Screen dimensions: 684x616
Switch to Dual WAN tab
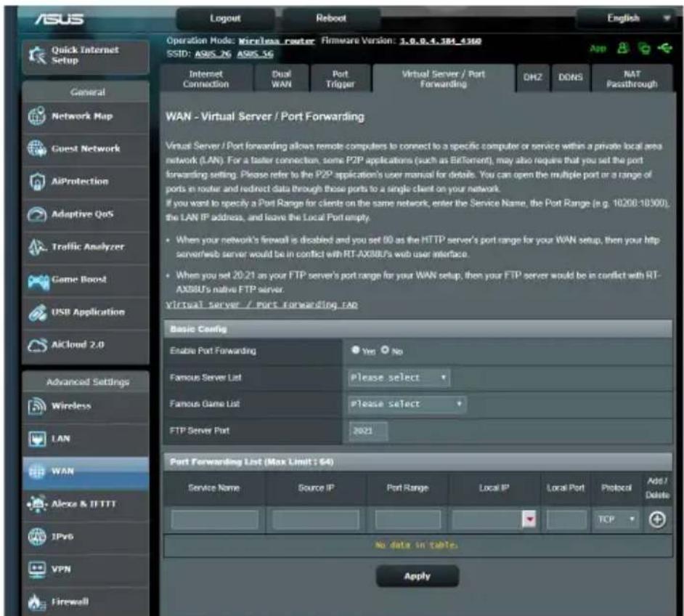(281, 79)
